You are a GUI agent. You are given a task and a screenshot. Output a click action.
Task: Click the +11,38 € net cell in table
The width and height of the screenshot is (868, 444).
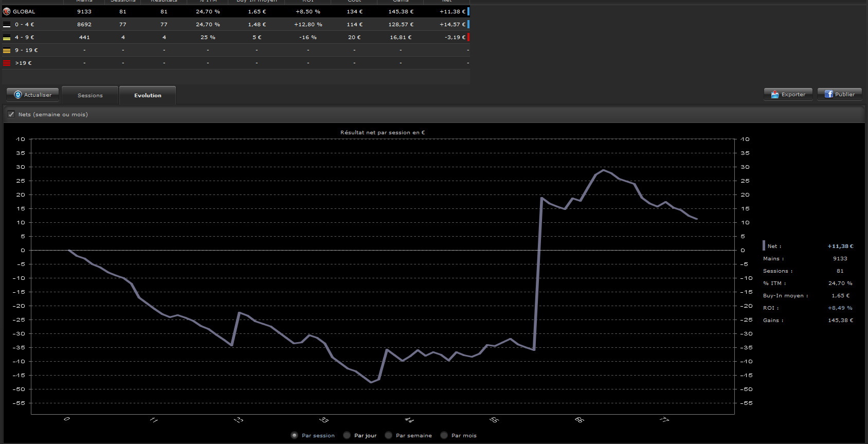(x=453, y=11)
